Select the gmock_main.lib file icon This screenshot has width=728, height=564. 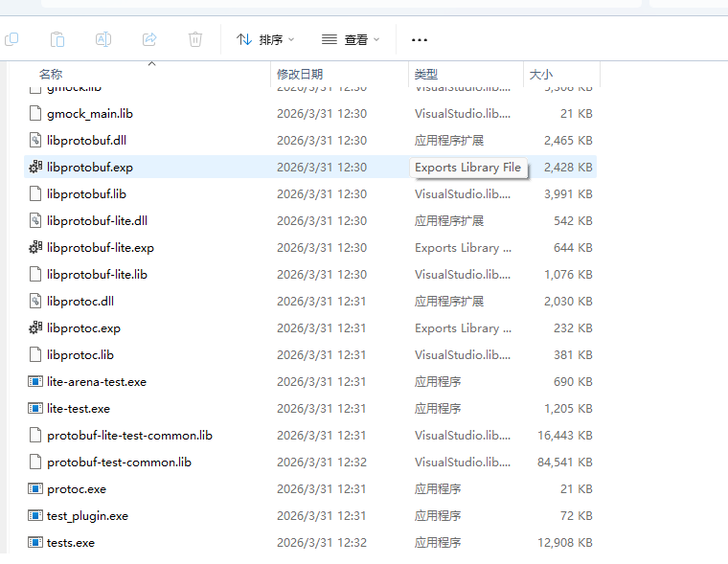click(35, 113)
